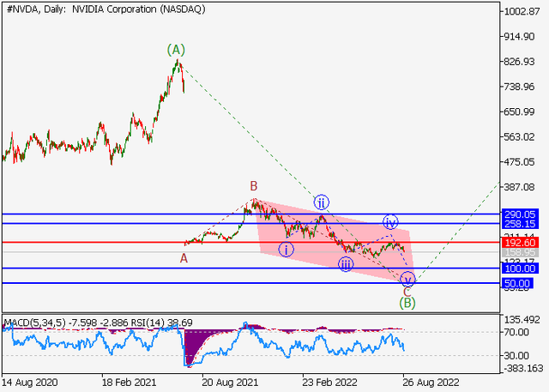This screenshot has width=549, height=392.
Task: Click the 135.492 indicator axis value
Action: pos(522,320)
